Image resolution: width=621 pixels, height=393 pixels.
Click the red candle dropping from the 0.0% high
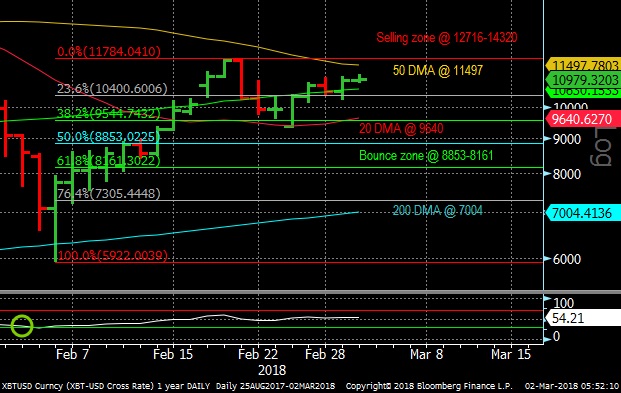coord(241,78)
